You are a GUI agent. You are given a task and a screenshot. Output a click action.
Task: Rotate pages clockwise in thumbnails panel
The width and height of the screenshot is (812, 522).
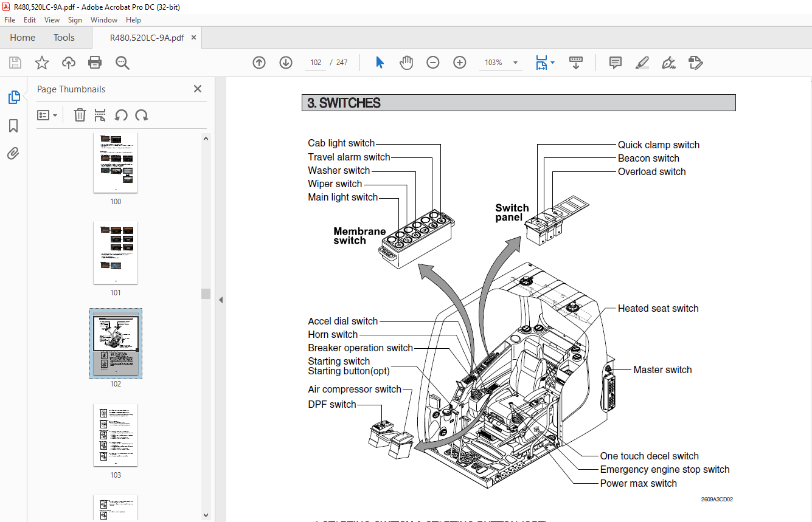[x=142, y=115]
